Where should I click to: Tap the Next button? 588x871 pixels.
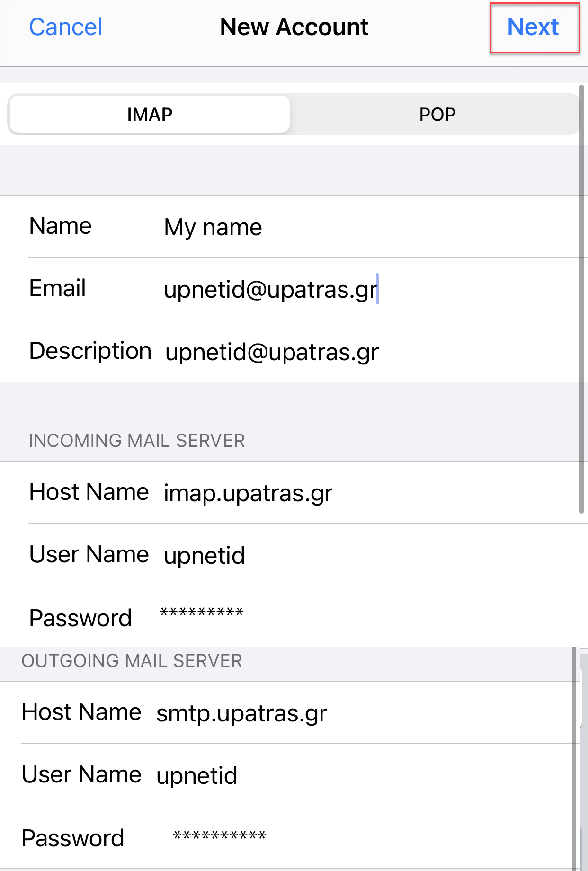[533, 27]
